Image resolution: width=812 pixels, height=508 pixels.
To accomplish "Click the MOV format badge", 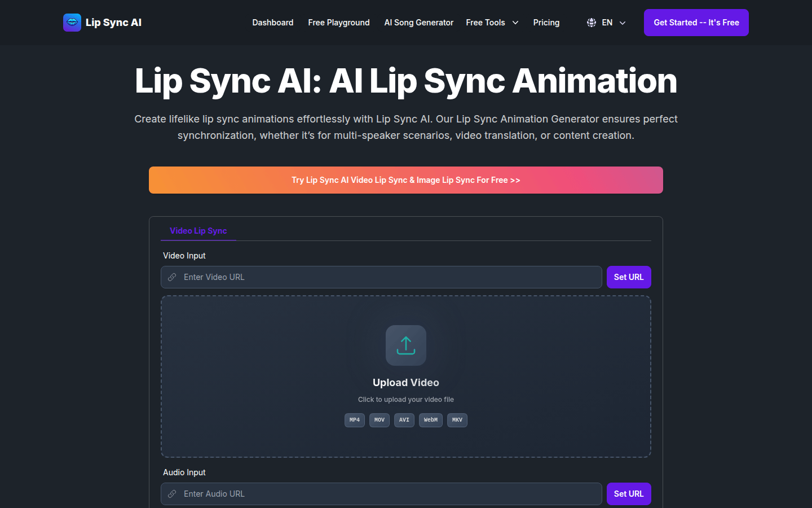I will pos(379,420).
